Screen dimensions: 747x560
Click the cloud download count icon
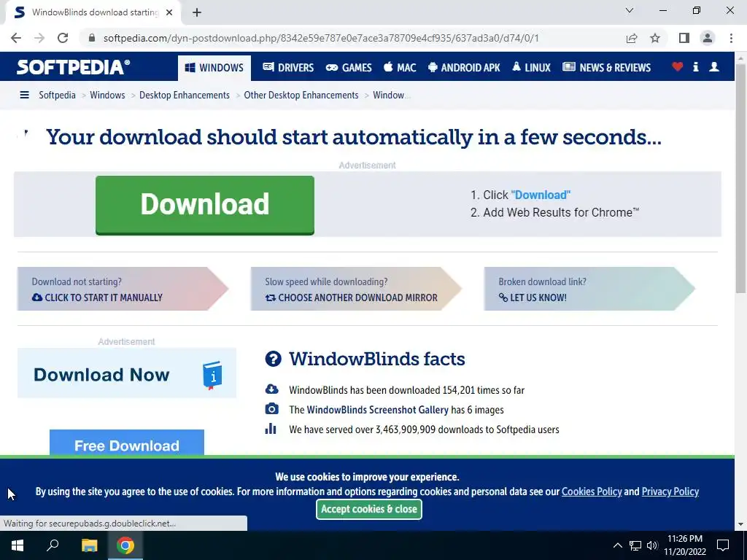coord(271,389)
